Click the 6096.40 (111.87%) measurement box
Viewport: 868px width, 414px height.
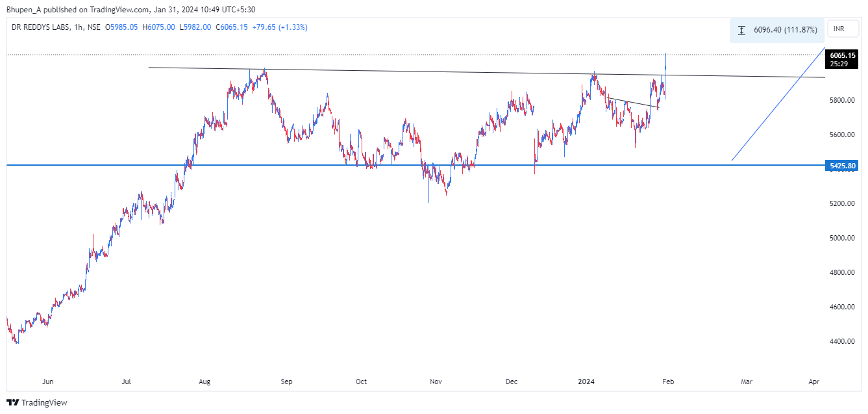tap(776, 30)
